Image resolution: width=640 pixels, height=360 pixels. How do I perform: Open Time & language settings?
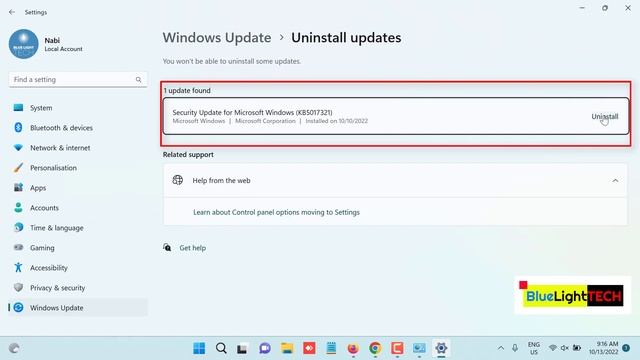click(x=78, y=228)
